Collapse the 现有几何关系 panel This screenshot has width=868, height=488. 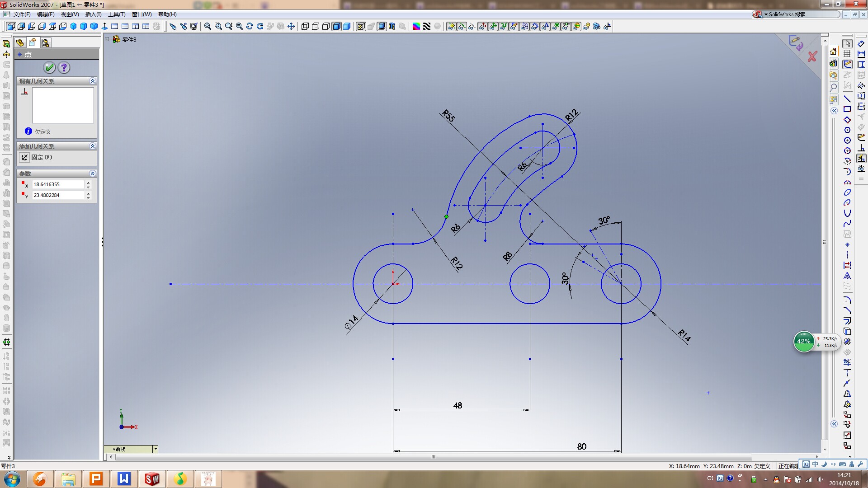[93, 81]
